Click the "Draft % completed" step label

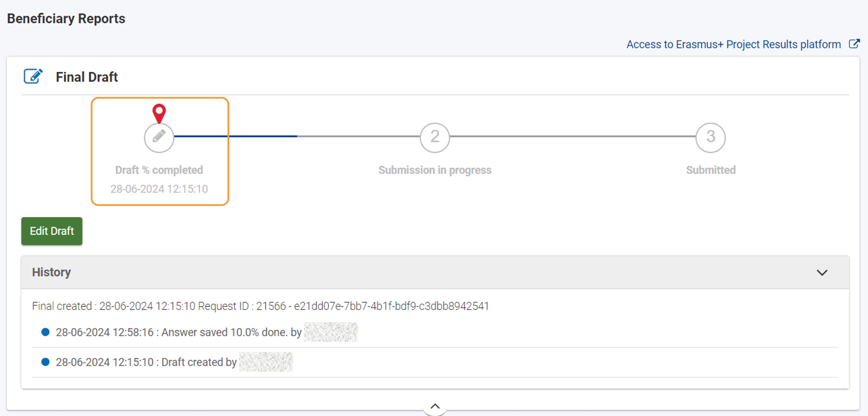(159, 170)
